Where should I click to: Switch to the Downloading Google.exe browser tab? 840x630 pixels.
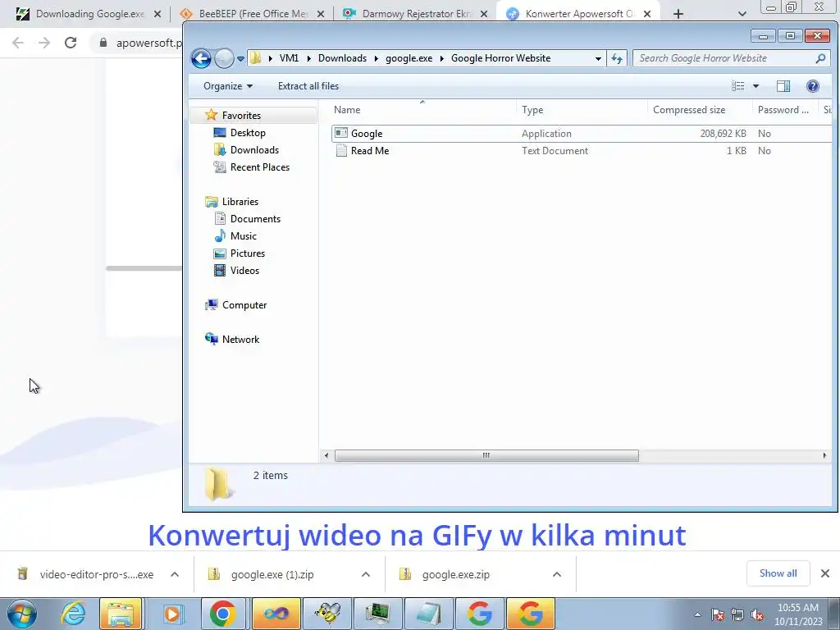(x=89, y=14)
